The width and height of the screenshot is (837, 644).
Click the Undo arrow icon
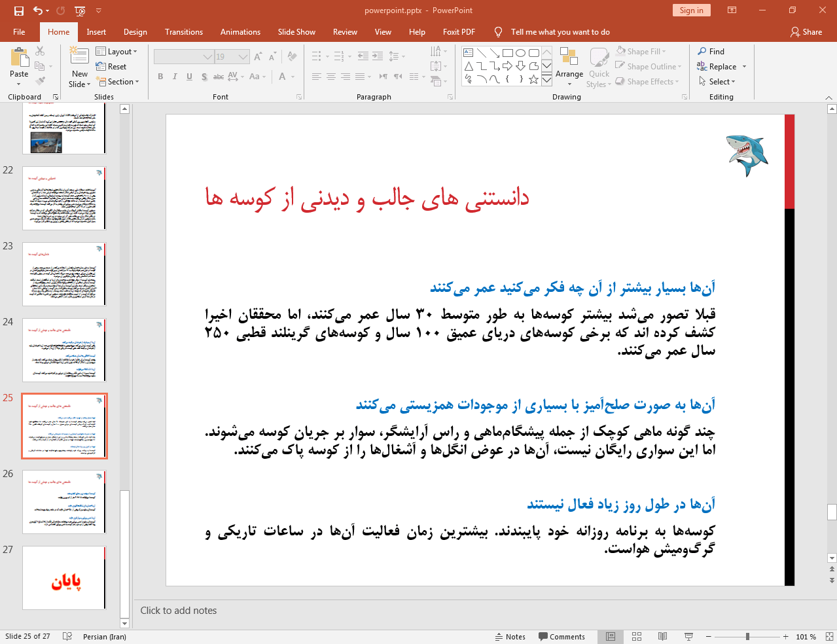click(38, 10)
